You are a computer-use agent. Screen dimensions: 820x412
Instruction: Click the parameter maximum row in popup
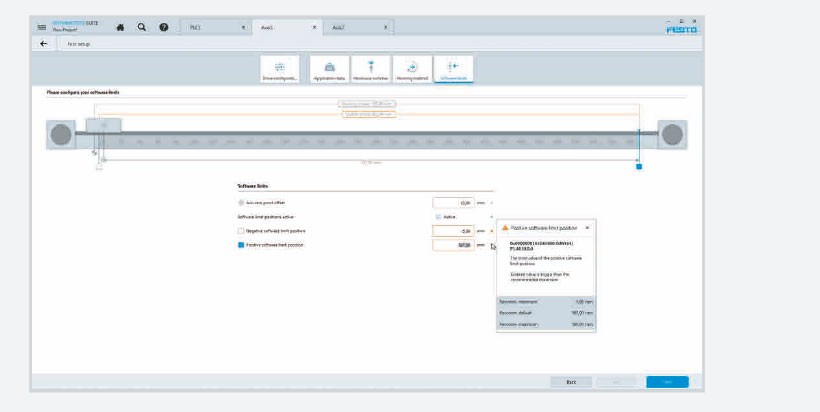click(x=546, y=324)
